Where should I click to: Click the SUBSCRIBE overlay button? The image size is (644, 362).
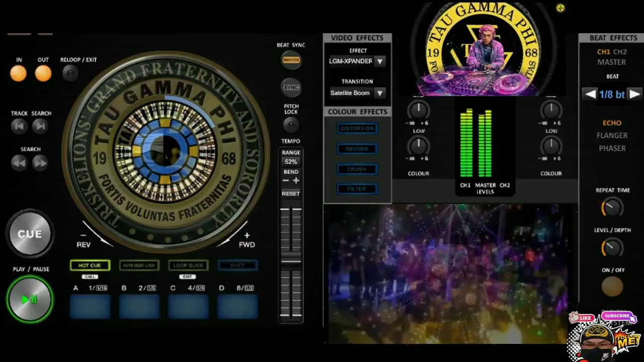tap(618, 316)
